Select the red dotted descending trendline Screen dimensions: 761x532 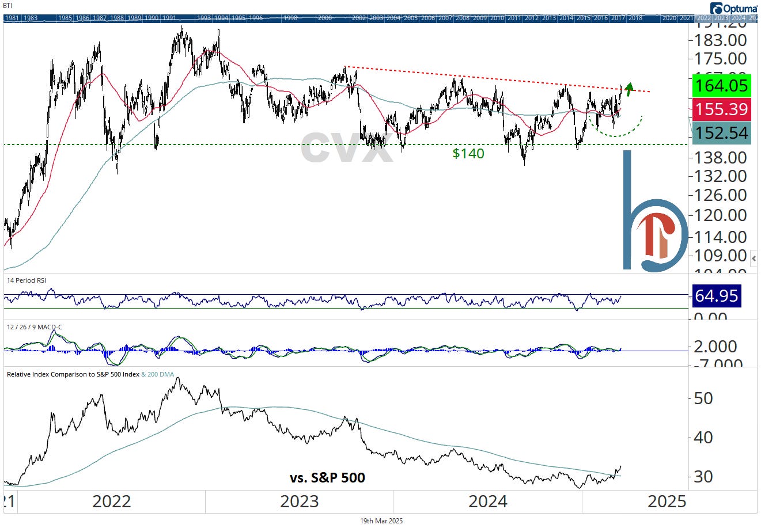point(499,79)
